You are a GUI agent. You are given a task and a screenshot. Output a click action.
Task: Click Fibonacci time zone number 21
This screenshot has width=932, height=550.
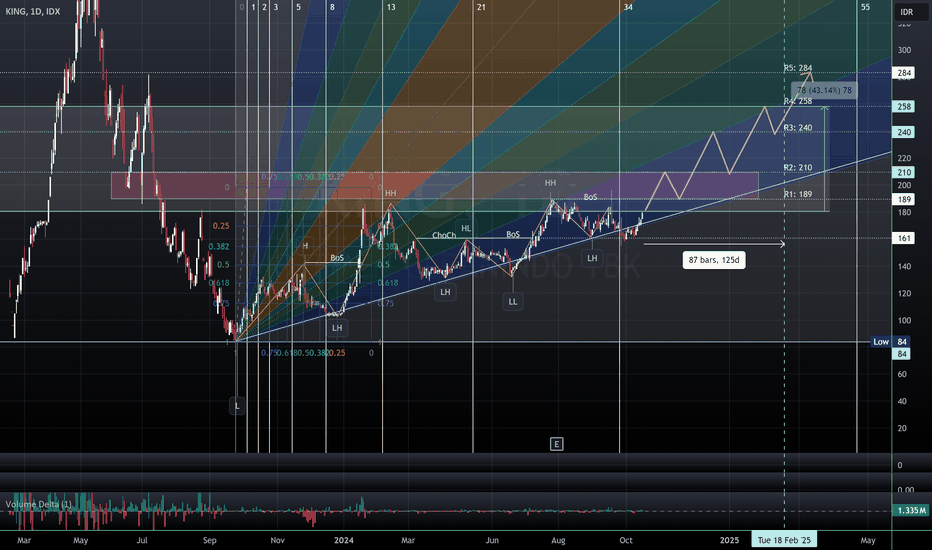pos(481,7)
